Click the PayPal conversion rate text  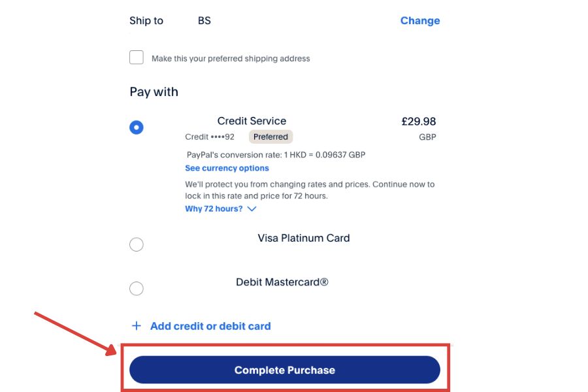tap(276, 155)
